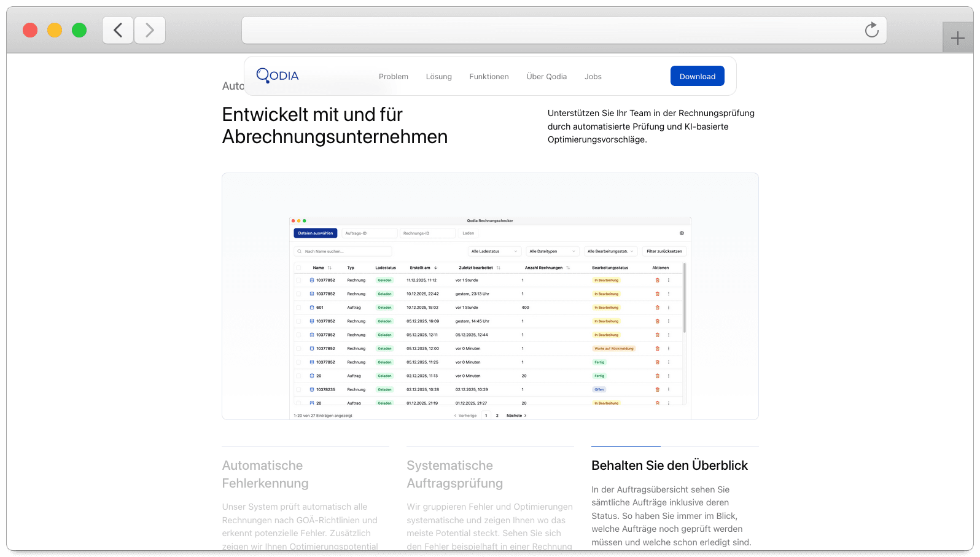Screen dimensions: 980x557
Task: Select checkbox for order 601
Action: click(299, 308)
